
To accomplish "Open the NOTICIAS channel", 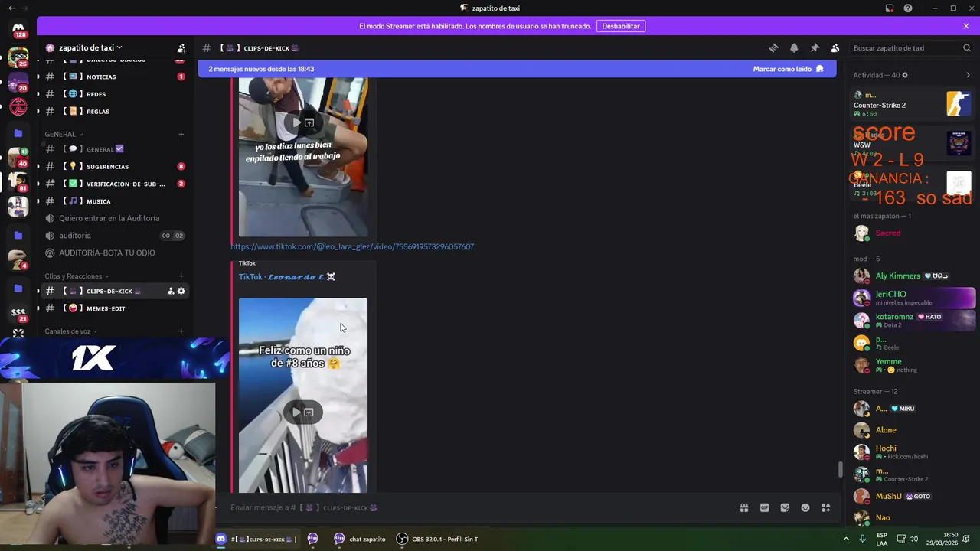I will pos(114,77).
